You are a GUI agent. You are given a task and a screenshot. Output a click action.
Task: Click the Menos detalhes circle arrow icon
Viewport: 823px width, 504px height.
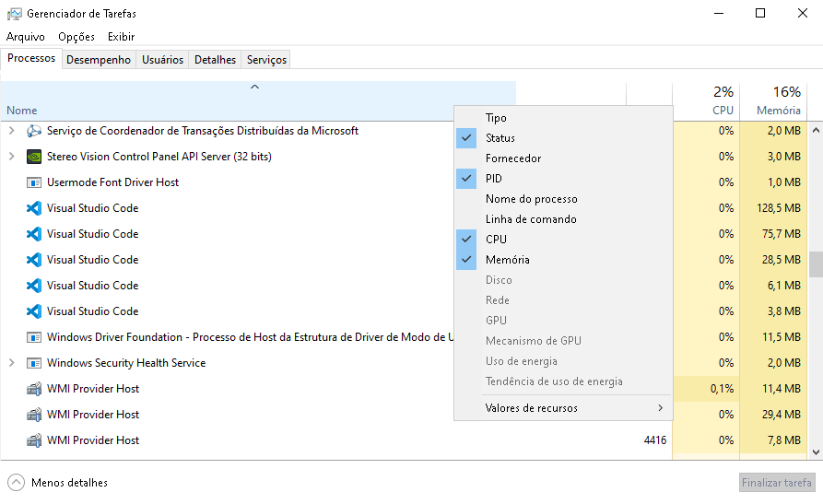click(x=16, y=483)
